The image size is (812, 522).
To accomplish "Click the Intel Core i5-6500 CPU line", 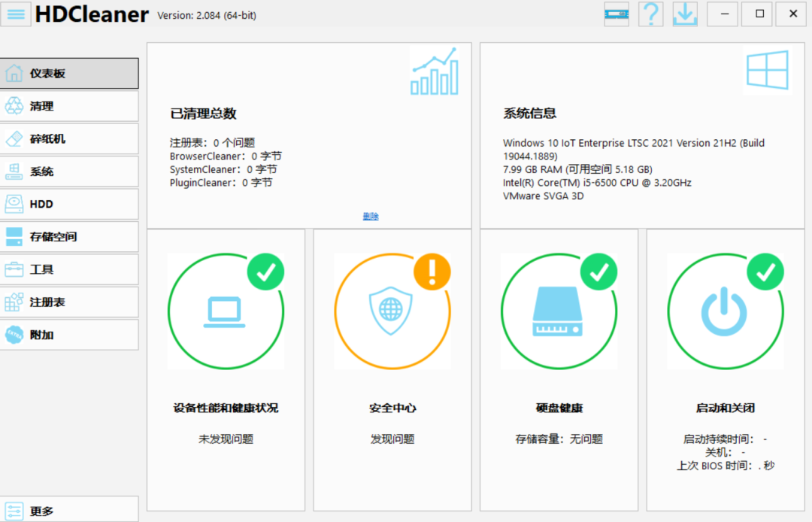I will [597, 183].
